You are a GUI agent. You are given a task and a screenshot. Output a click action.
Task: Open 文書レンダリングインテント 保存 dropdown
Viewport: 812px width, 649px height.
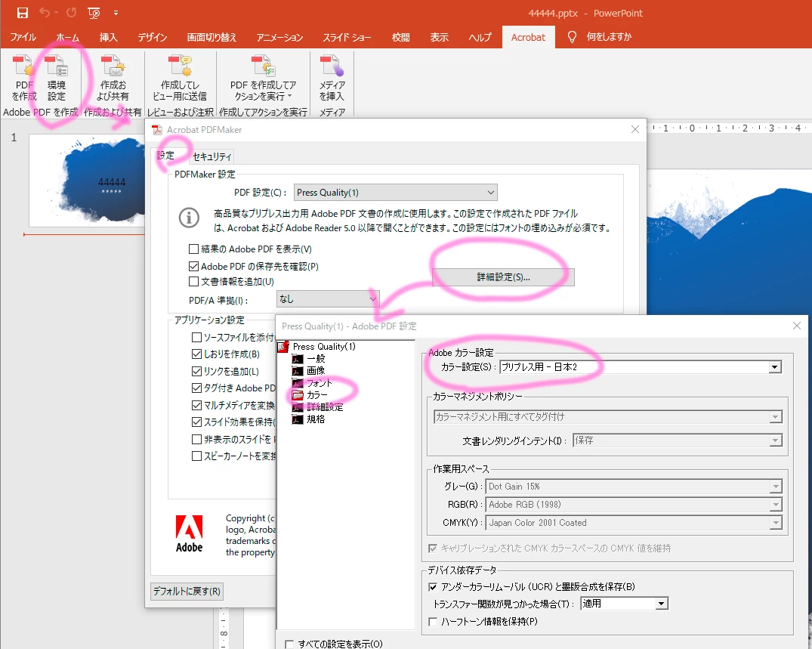[x=678, y=440]
